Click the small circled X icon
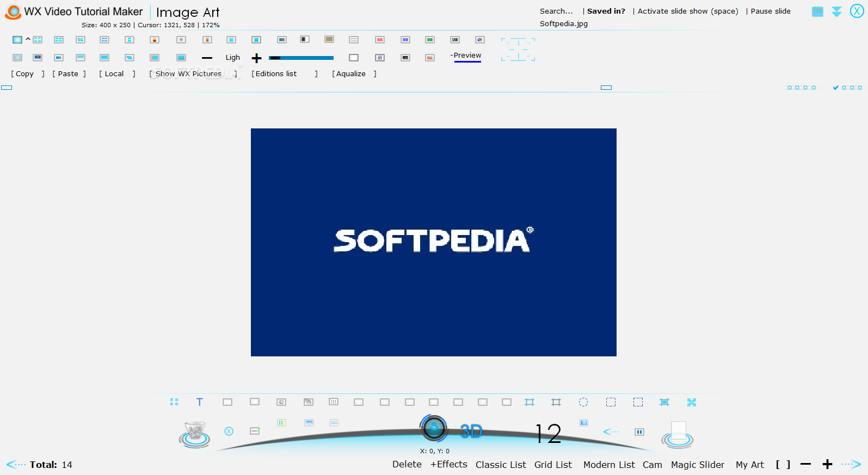 [229, 431]
